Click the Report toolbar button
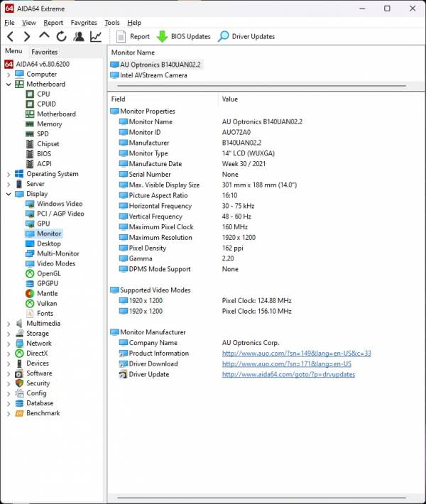This screenshot has width=426, height=504. (x=133, y=37)
